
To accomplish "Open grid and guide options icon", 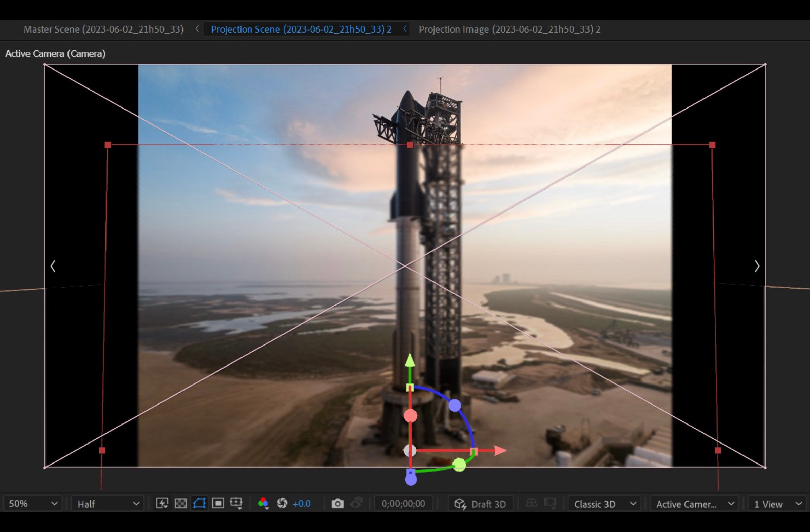I will tap(236, 504).
